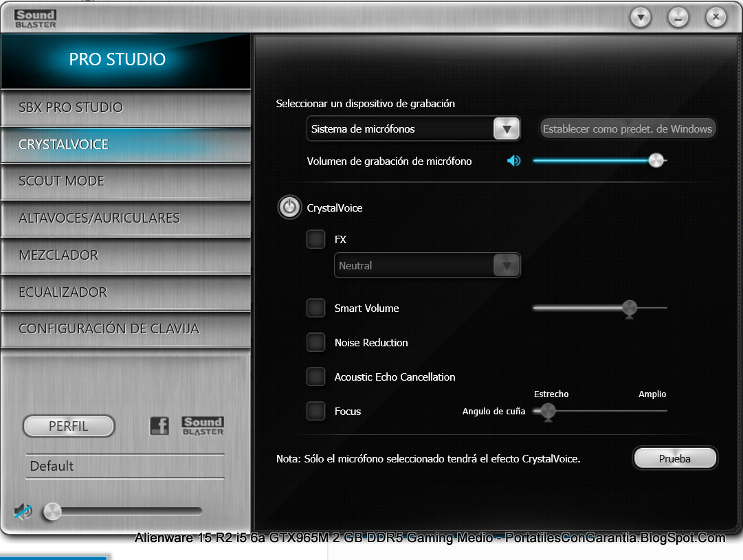The width and height of the screenshot is (743, 560).
Task: Enable Focus checkbox
Action: 315,411
